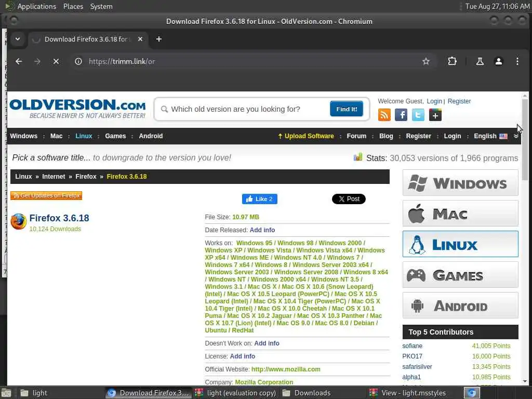
Task: Go back using the browser back arrow
Action: click(x=19, y=61)
